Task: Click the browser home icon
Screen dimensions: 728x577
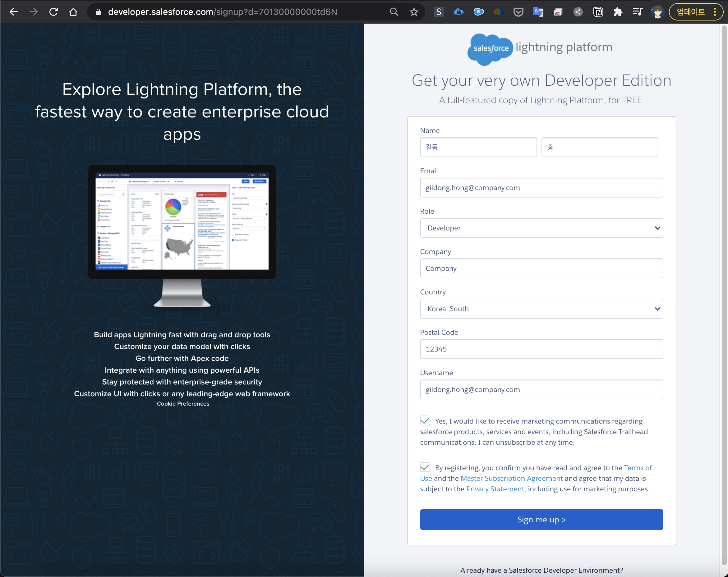Action: 73,12
